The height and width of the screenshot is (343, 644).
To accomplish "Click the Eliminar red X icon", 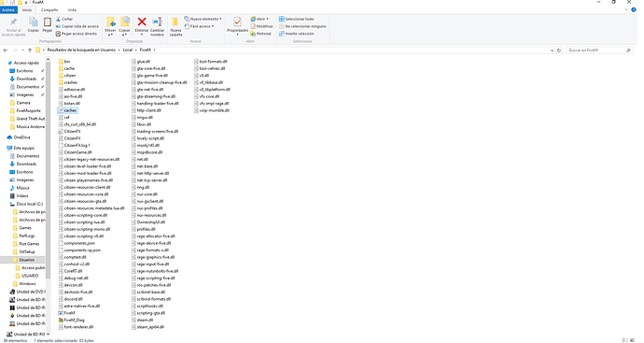I will point(142,21).
